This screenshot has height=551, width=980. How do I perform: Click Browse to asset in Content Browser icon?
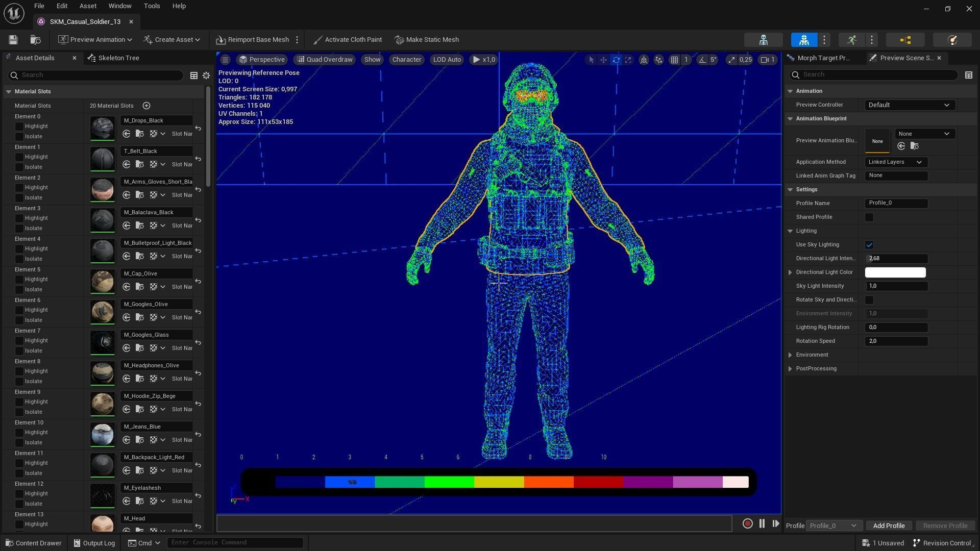pyautogui.click(x=35, y=40)
